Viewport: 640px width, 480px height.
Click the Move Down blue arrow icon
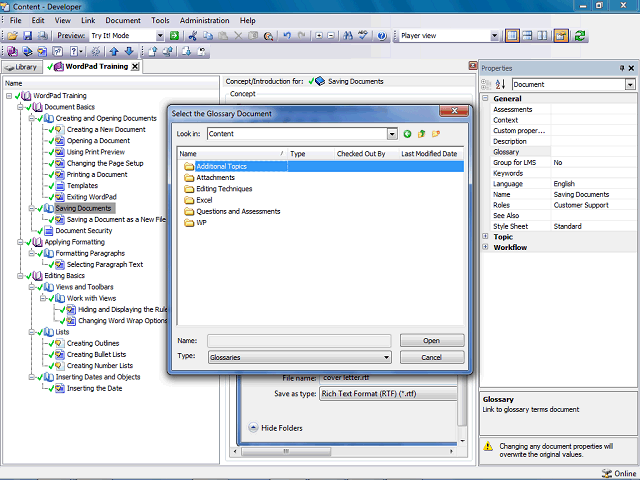[x=129, y=51]
